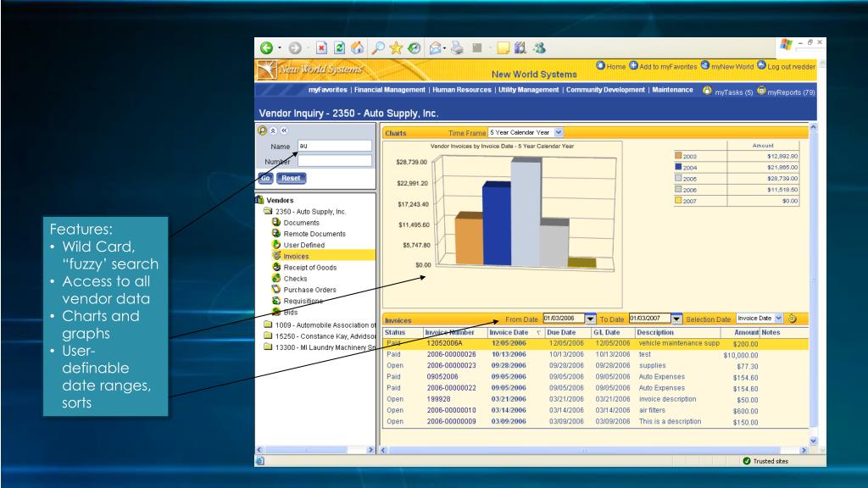This screenshot has height=488, width=868.
Task: Select invoice row 2006-00000026
Action: pyautogui.click(x=596, y=355)
